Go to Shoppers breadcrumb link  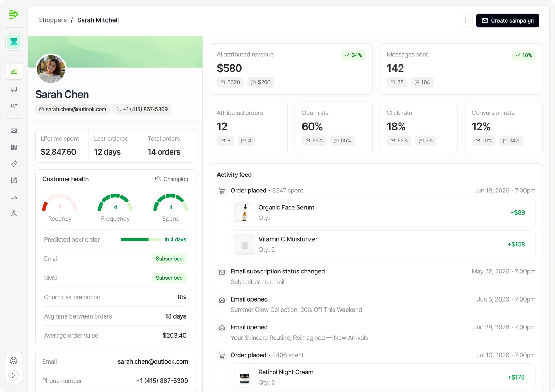(x=53, y=20)
